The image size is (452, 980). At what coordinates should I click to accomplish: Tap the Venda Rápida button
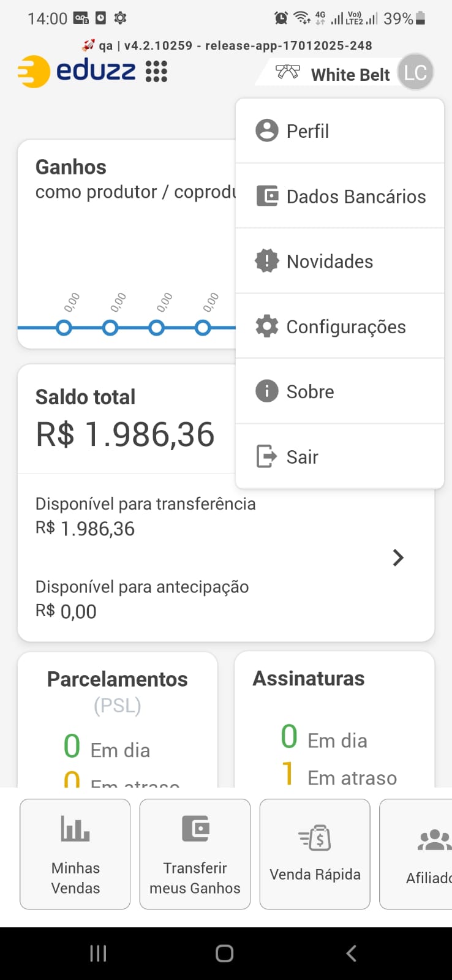pos(315,854)
